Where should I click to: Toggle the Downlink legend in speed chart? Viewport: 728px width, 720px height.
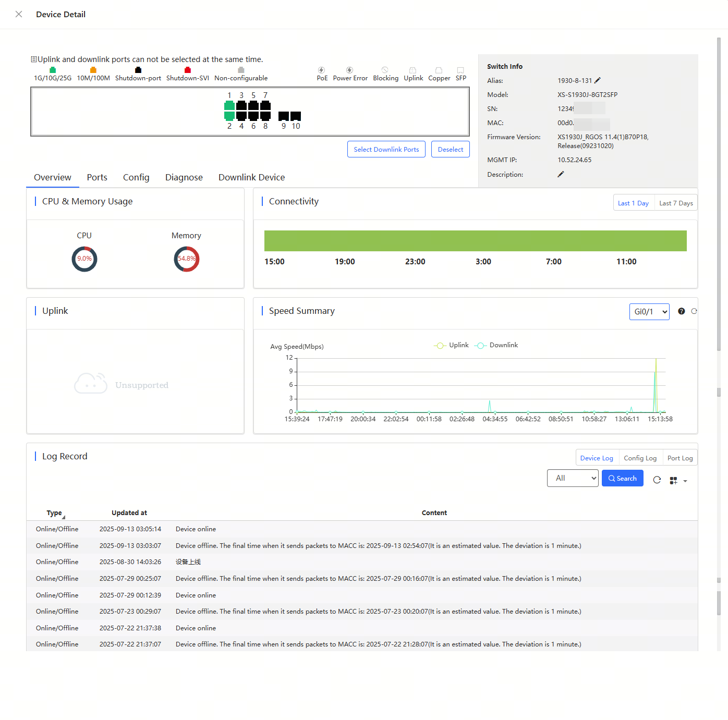[496, 345]
